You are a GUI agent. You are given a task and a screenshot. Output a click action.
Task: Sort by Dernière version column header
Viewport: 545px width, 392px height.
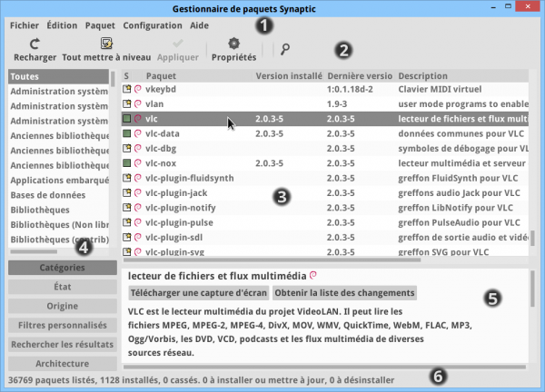click(x=360, y=76)
